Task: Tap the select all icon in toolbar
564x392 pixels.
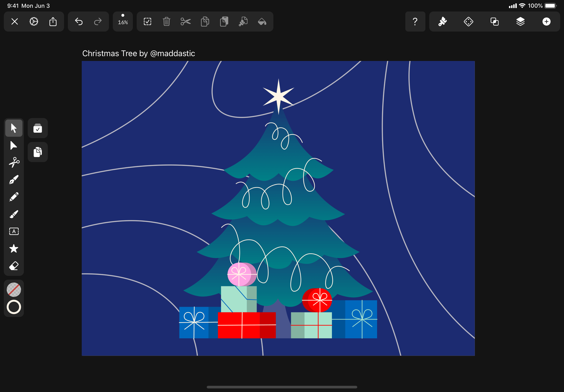Action: 147,22
